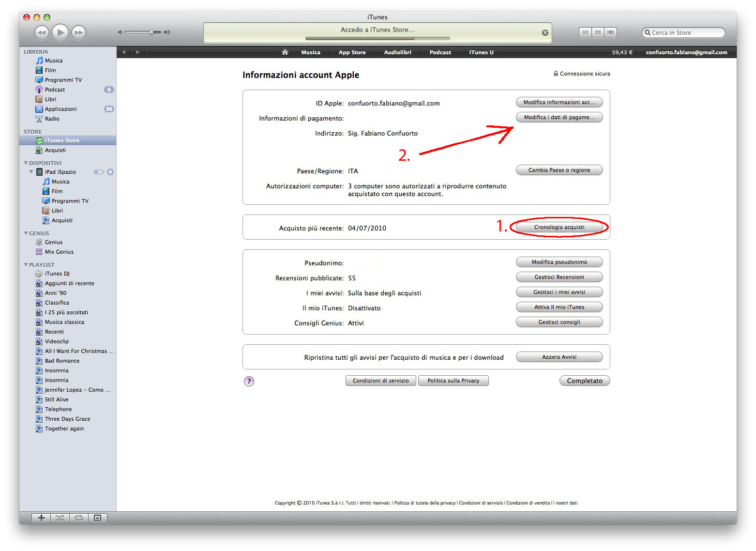The width and height of the screenshot is (756, 551).
Task: Click Modifica informazioni account button
Action: (559, 102)
